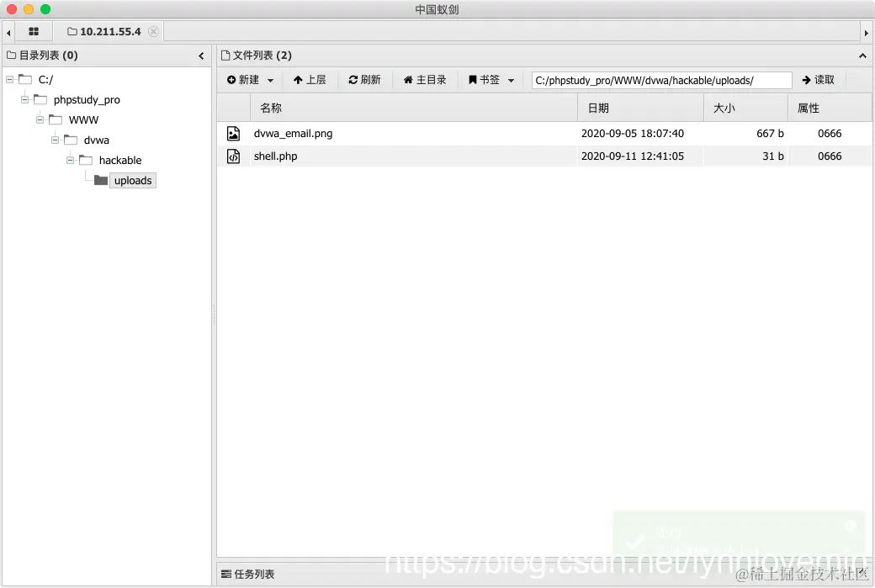Refresh the file list with 刷新
This screenshot has width=875, height=588.
coord(364,79)
